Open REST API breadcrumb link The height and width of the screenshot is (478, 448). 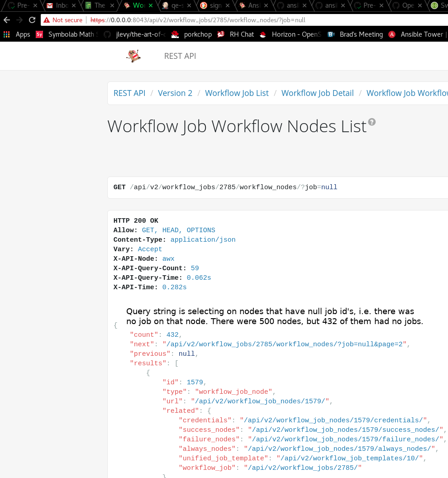pyautogui.click(x=129, y=93)
